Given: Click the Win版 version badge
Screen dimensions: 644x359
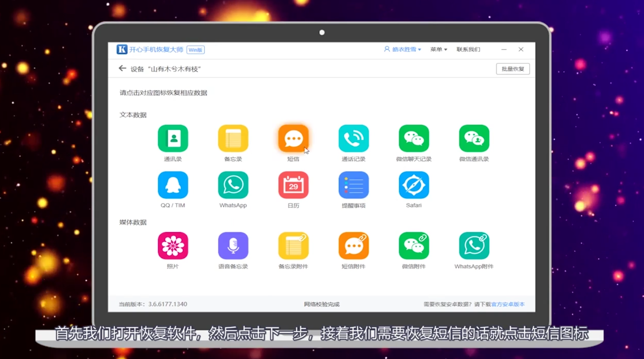Looking at the screenshot, I should coord(195,50).
